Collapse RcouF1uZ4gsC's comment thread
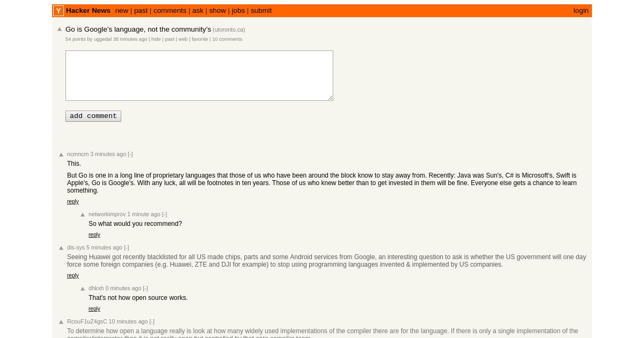This screenshot has height=338, width=644. coord(152,321)
